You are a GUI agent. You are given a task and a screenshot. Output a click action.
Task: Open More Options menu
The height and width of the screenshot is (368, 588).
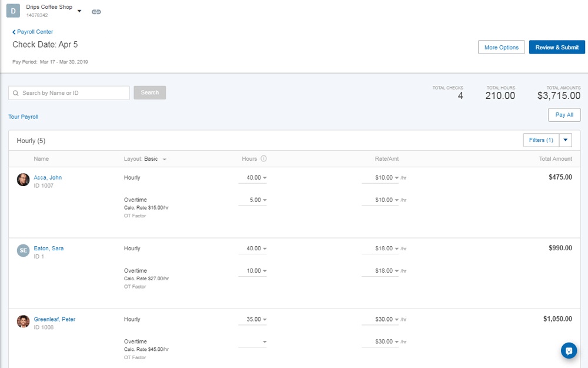pyautogui.click(x=501, y=47)
